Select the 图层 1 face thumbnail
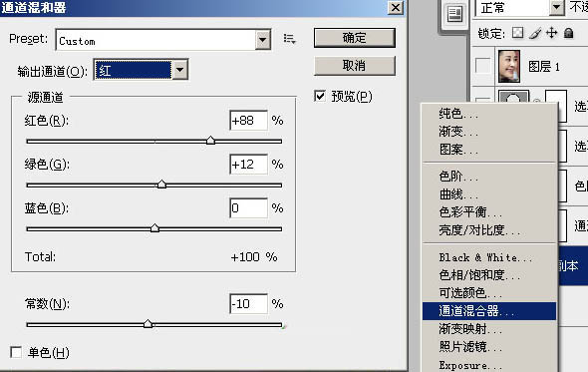588x372 pixels. 509,66
